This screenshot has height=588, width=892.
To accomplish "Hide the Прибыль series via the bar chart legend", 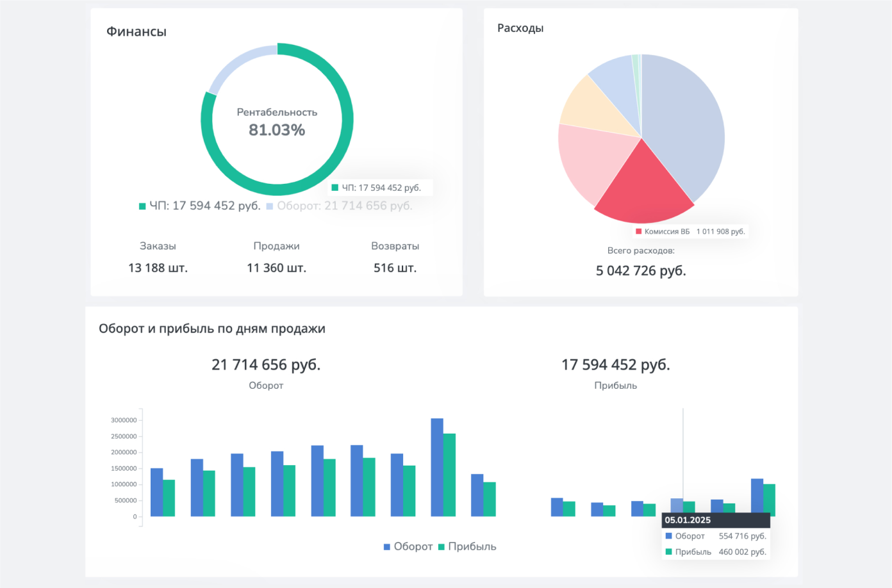I will pyautogui.click(x=467, y=546).
